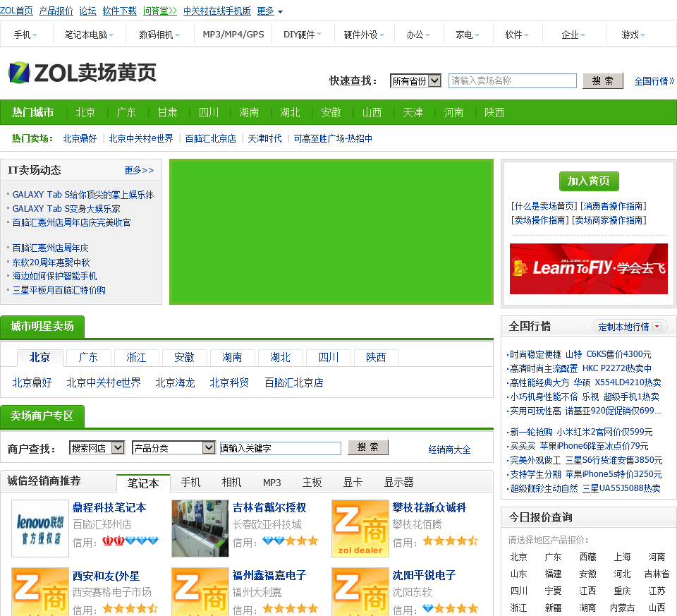
Task: Click the 搜索 button next to 卖场名称 field
Action: (x=603, y=80)
